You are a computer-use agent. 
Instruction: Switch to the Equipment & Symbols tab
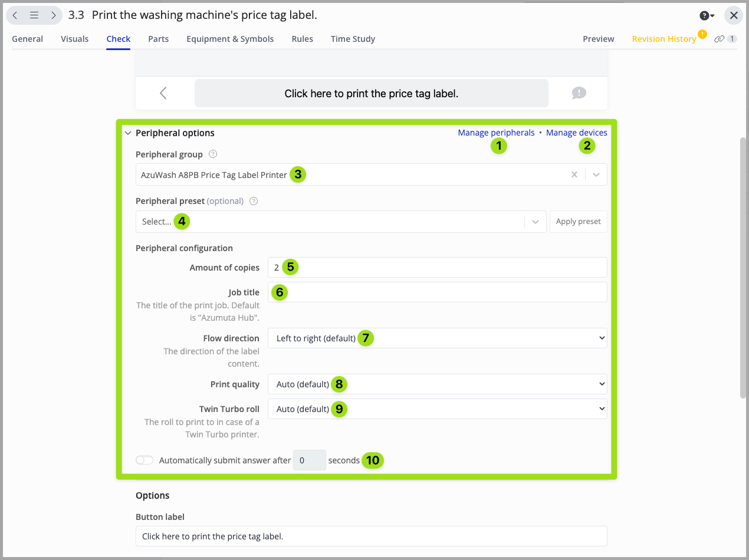[x=230, y=39]
